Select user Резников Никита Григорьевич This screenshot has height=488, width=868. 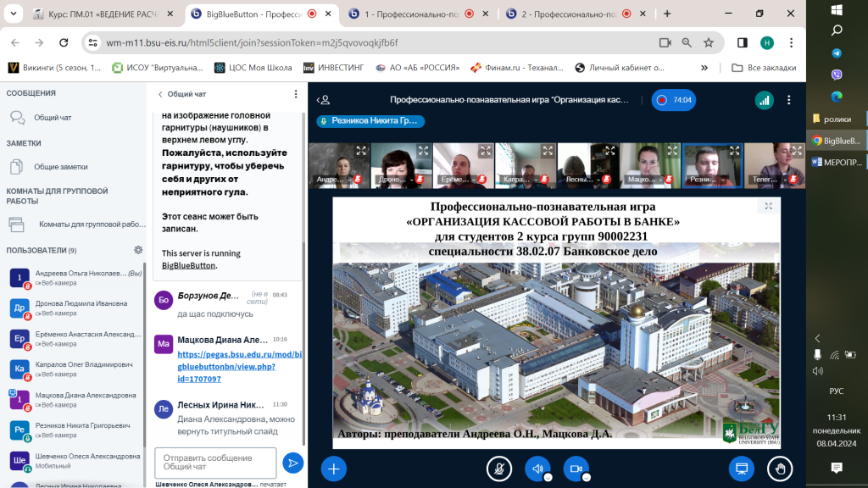click(75, 430)
